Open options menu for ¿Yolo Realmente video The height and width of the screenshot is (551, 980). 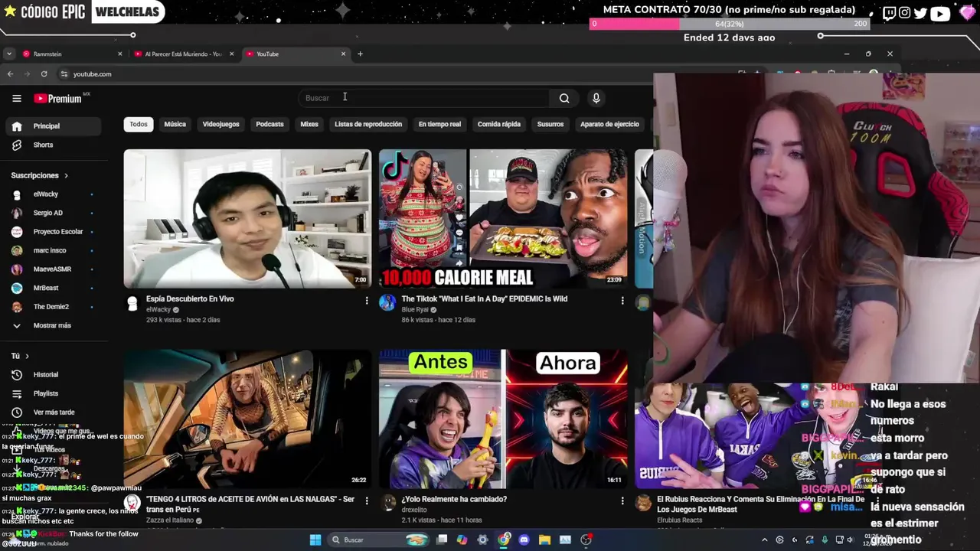coord(622,500)
